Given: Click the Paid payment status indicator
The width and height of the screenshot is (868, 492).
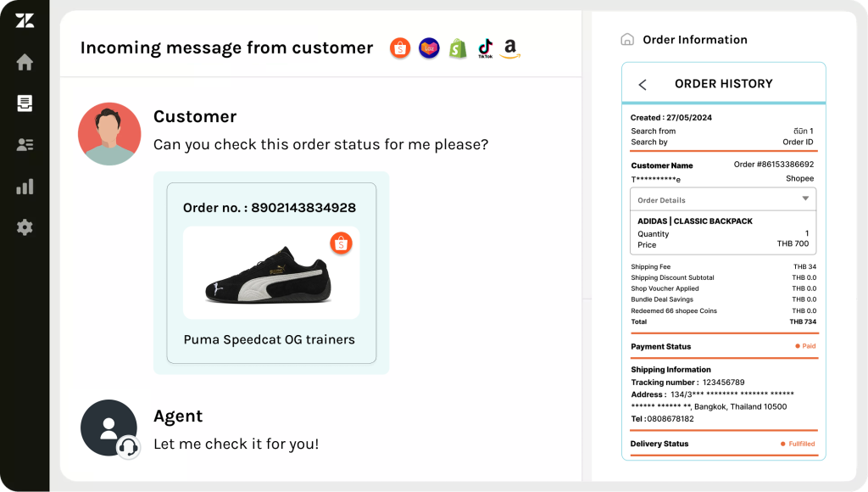Looking at the screenshot, I should [805, 346].
